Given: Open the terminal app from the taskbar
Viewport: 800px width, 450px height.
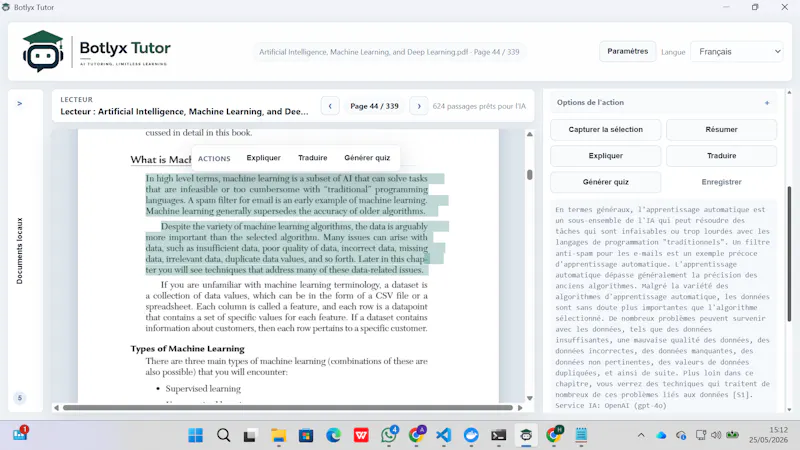Looking at the screenshot, I should tap(498, 435).
